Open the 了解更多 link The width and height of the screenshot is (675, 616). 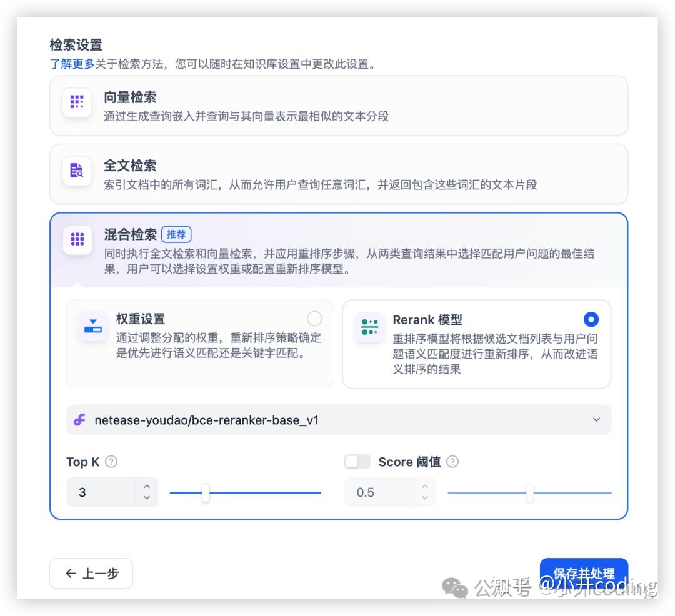tap(72, 64)
